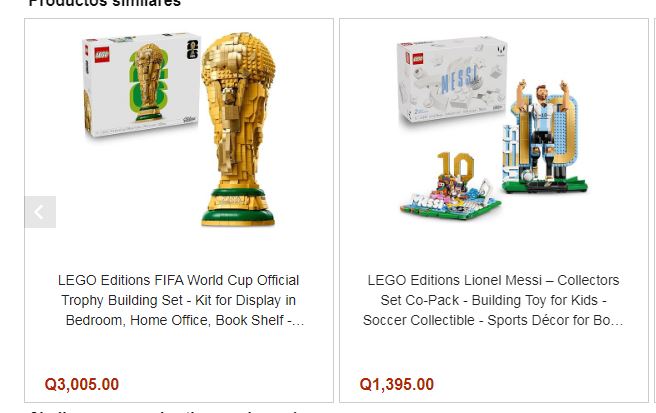656x413 pixels.
Task: Click the truncated 'Bedroom, Home Office, Book Shelf' line
Action: [x=184, y=320]
